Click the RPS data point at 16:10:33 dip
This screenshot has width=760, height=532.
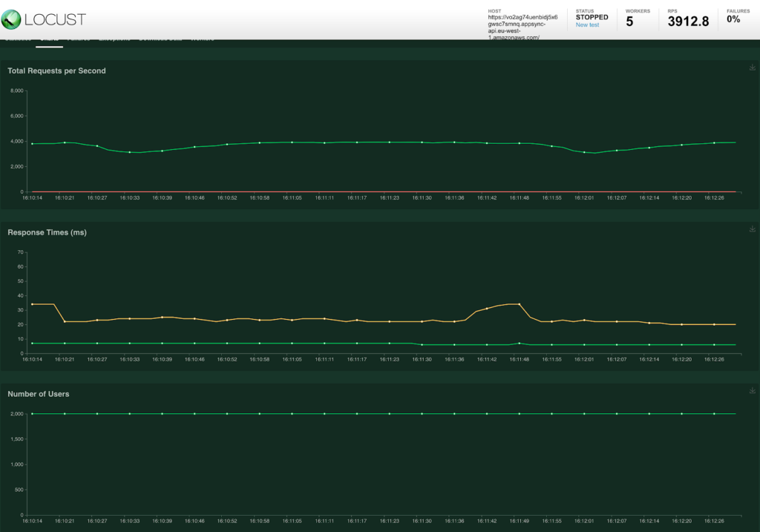click(129, 152)
